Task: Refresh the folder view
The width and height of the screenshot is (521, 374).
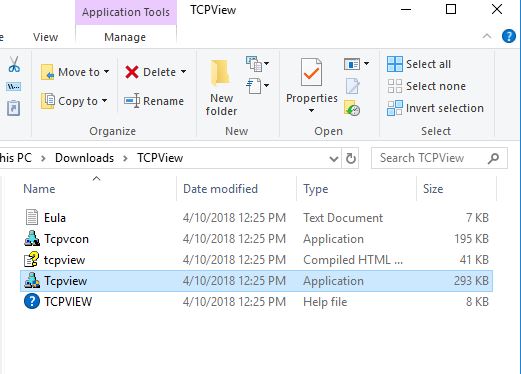Action: (x=350, y=158)
